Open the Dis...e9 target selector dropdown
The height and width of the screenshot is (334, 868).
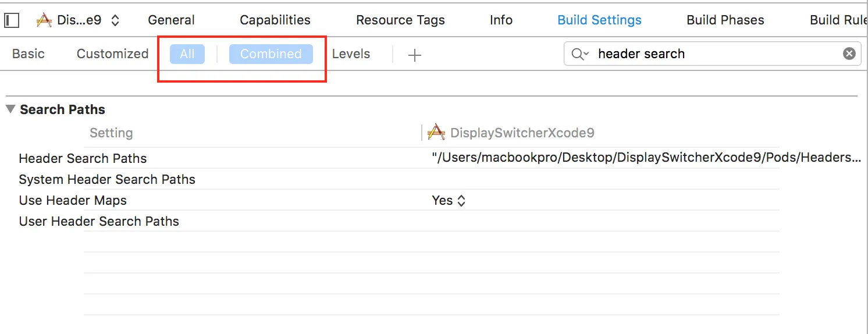(x=115, y=20)
